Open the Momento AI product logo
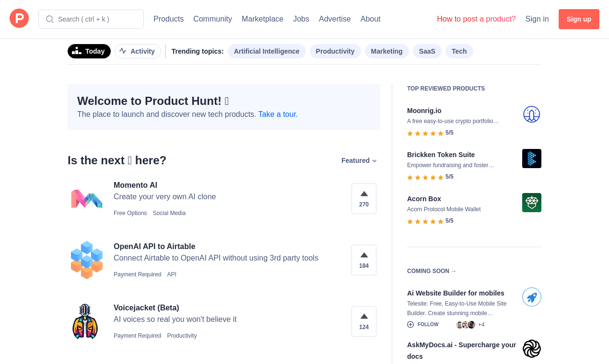Screen dimensions: 609x364 [x=87, y=199]
